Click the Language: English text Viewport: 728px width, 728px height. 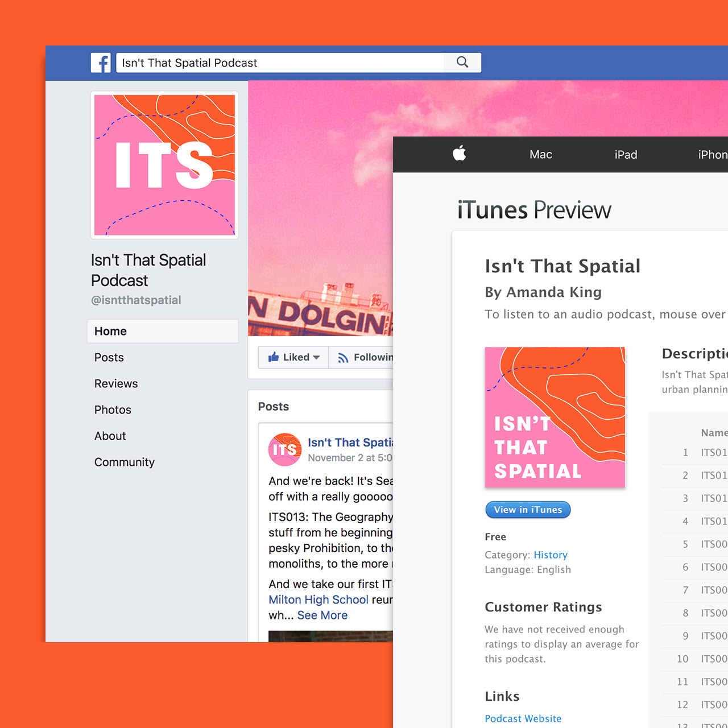pos(528,570)
